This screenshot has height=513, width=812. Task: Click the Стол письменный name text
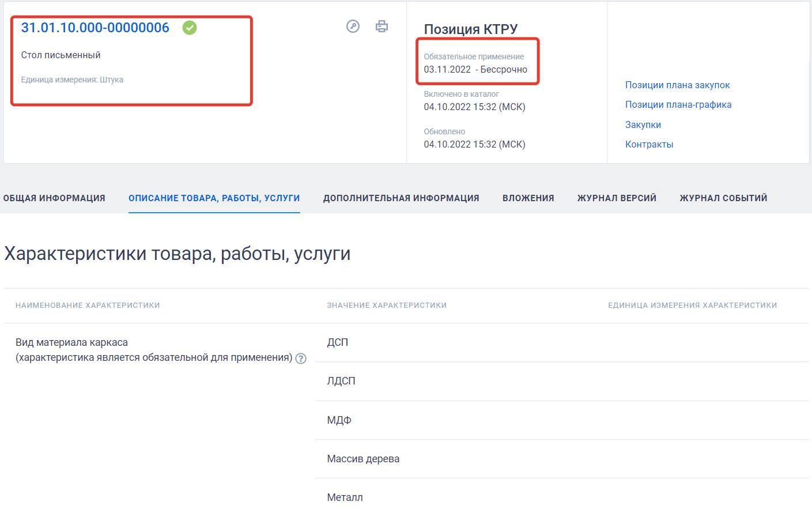pyautogui.click(x=61, y=55)
